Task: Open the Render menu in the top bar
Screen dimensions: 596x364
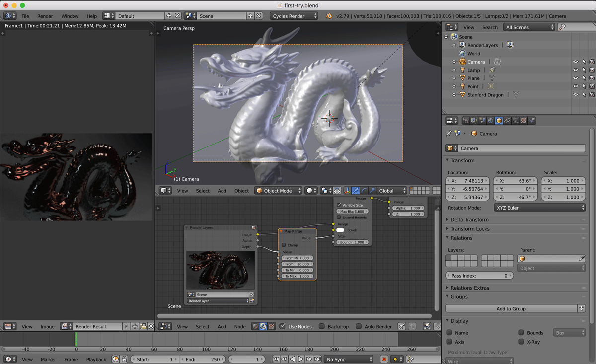Action: coord(45,16)
